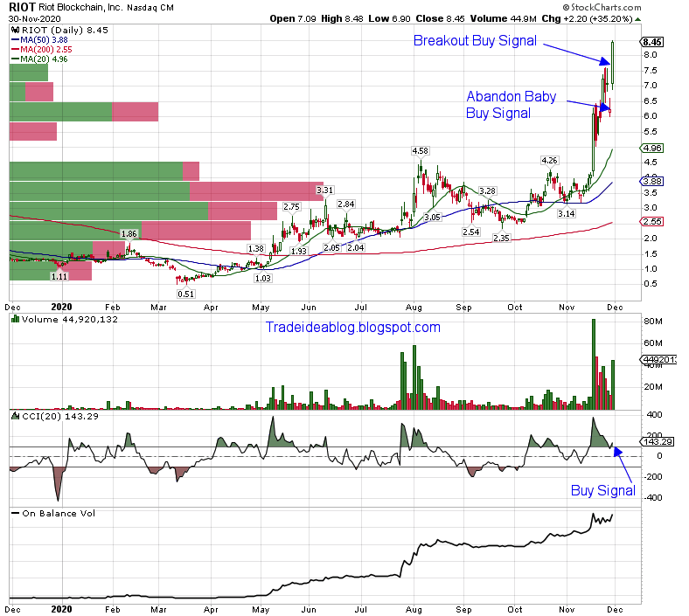The height and width of the screenshot is (616, 689).
Task: Click the High 8.48 value
Action: coord(342,19)
